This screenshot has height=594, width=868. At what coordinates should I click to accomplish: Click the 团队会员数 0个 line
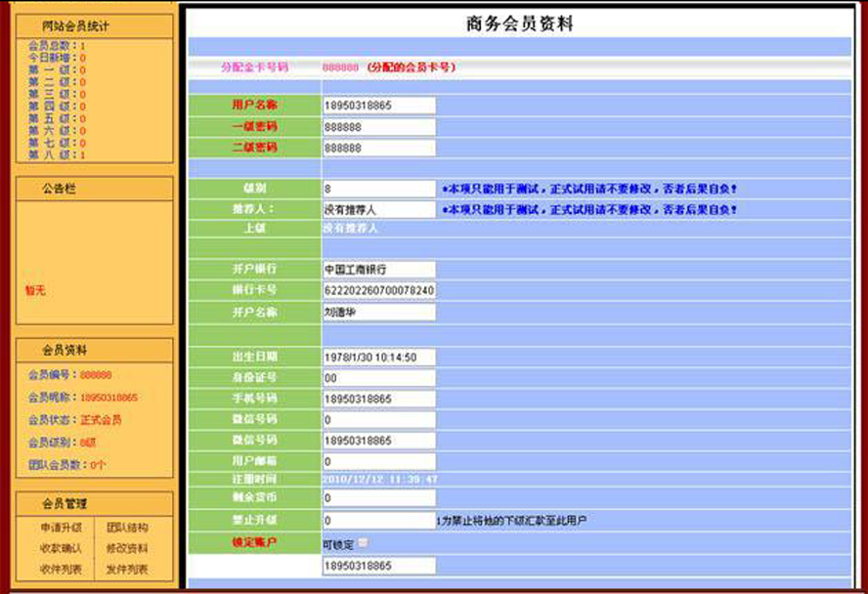coord(67,465)
